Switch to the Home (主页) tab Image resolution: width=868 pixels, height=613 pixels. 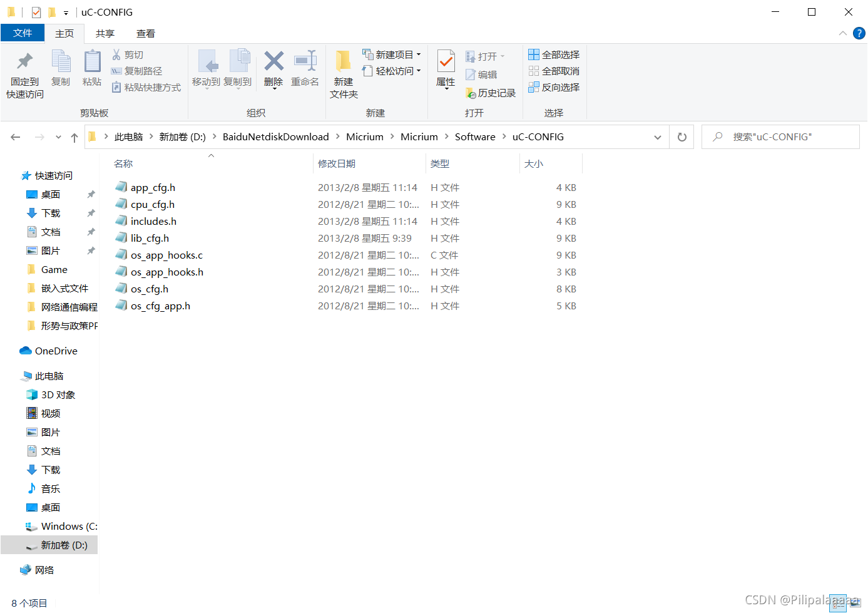[x=64, y=33]
